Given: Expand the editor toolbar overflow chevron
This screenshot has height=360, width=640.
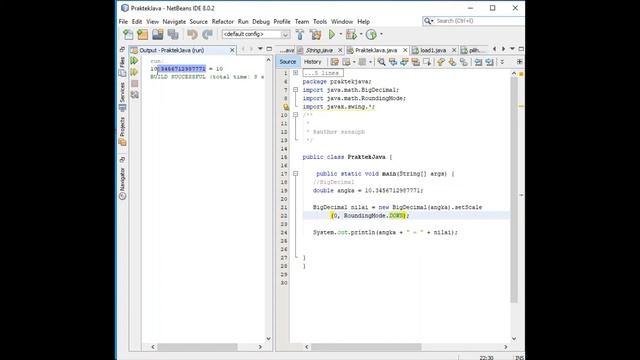Looking at the screenshot, I should (x=502, y=62).
